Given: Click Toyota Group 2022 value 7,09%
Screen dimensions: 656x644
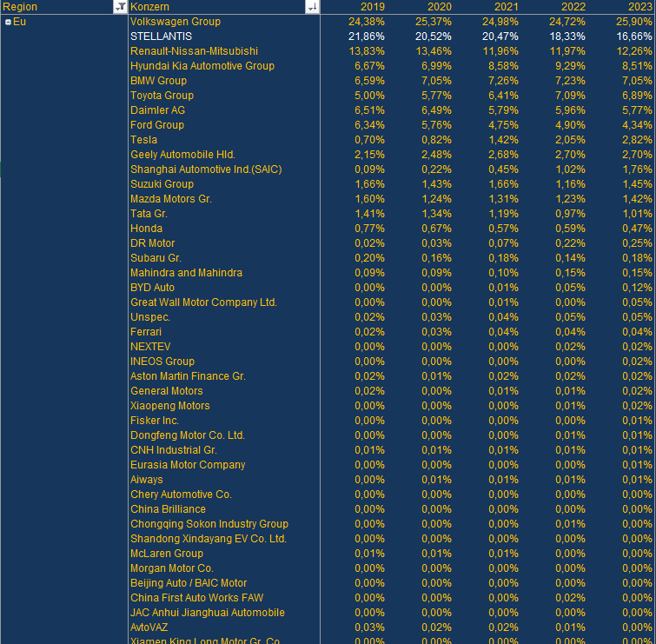Looking at the screenshot, I should point(570,96).
